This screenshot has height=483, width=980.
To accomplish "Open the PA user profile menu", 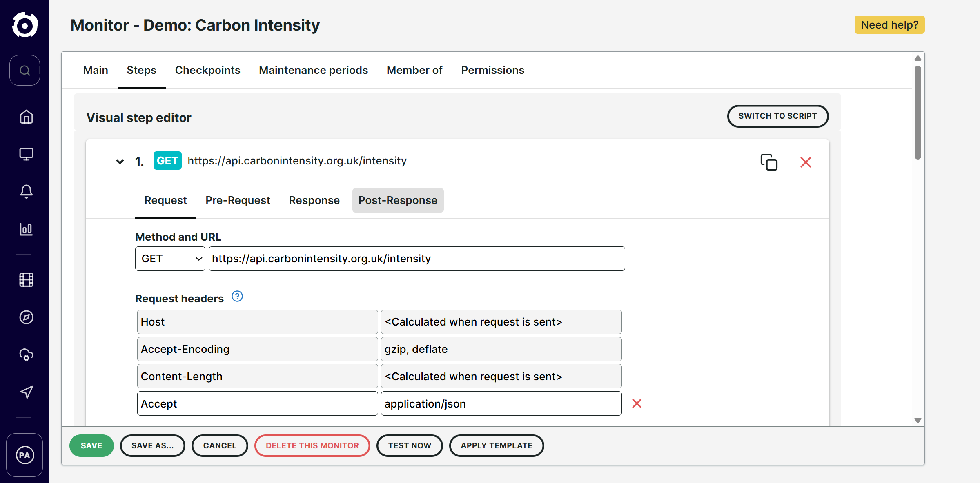I will (24, 455).
